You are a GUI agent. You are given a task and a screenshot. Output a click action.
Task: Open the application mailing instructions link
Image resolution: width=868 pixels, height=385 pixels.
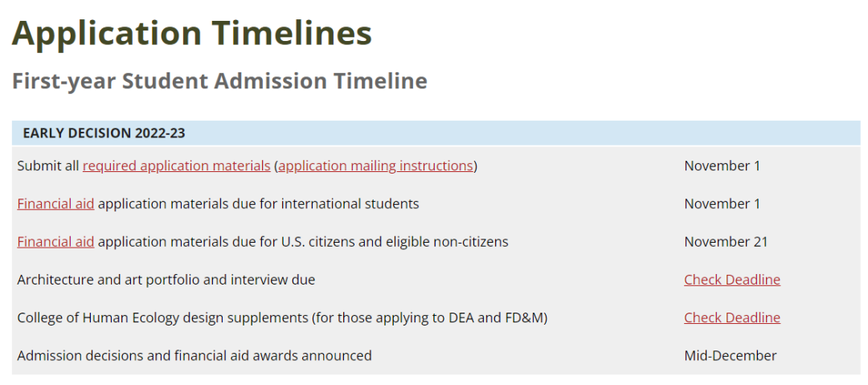(375, 166)
